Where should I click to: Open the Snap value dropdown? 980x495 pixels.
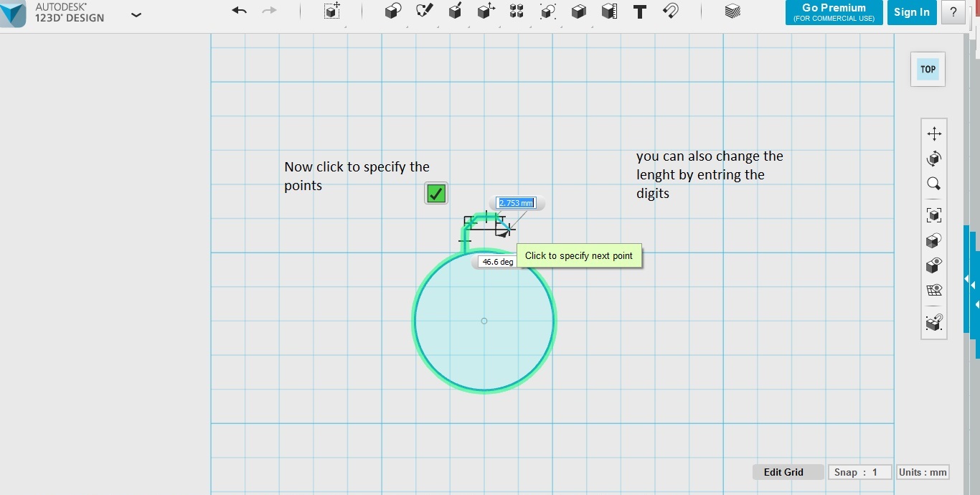[x=859, y=472]
